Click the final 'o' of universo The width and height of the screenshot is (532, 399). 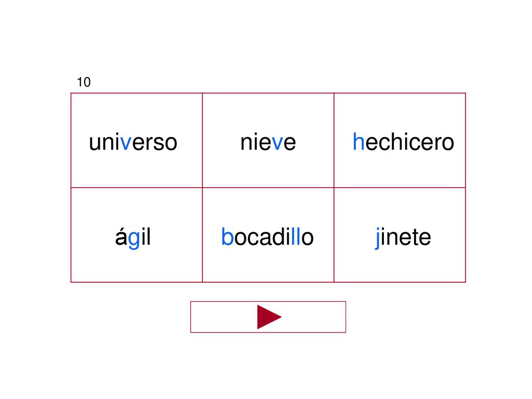coord(171,142)
